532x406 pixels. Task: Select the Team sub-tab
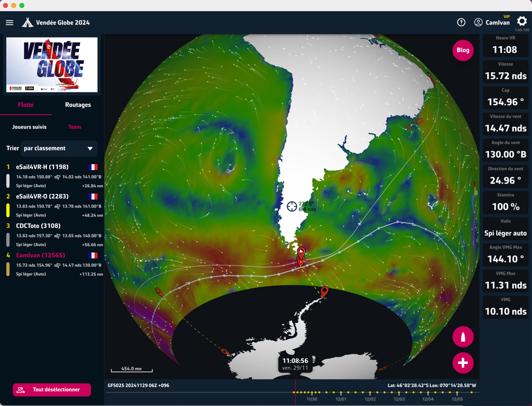tap(75, 127)
